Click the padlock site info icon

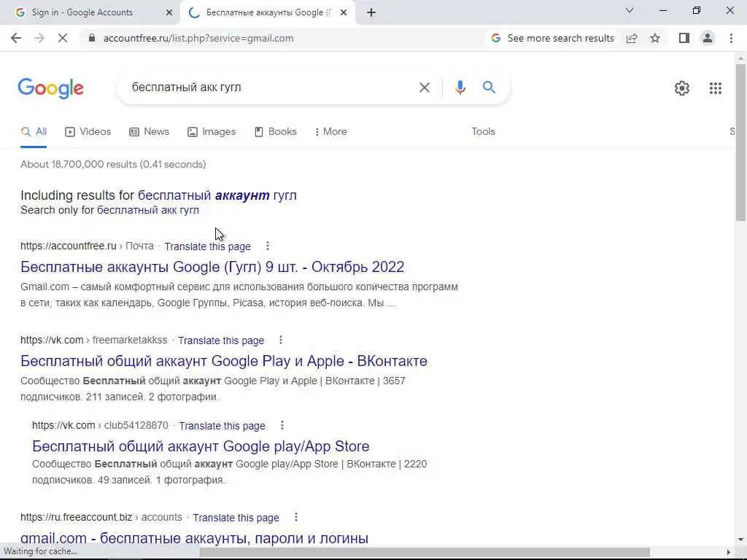[92, 38]
